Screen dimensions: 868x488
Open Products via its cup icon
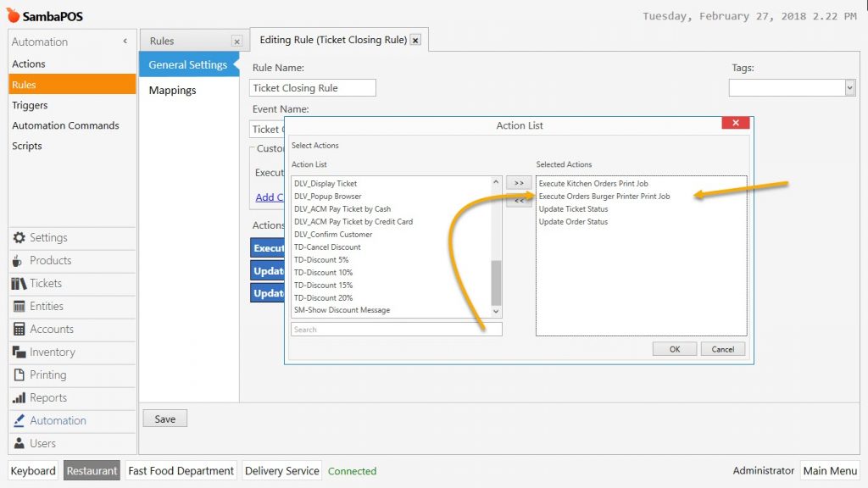pos(17,261)
